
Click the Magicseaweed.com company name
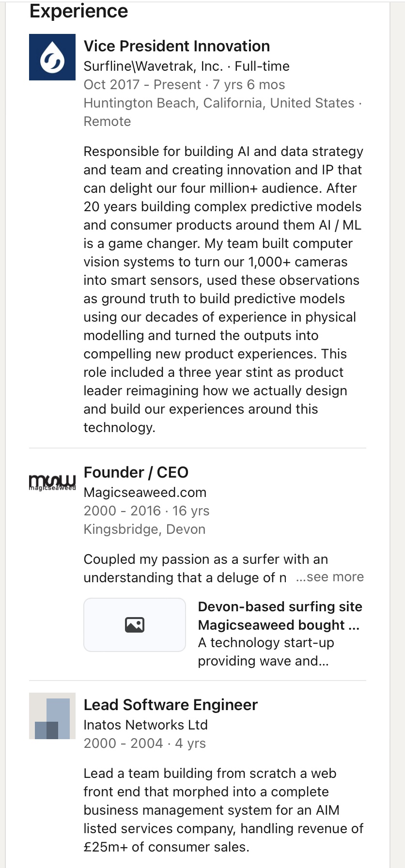click(x=145, y=493)
